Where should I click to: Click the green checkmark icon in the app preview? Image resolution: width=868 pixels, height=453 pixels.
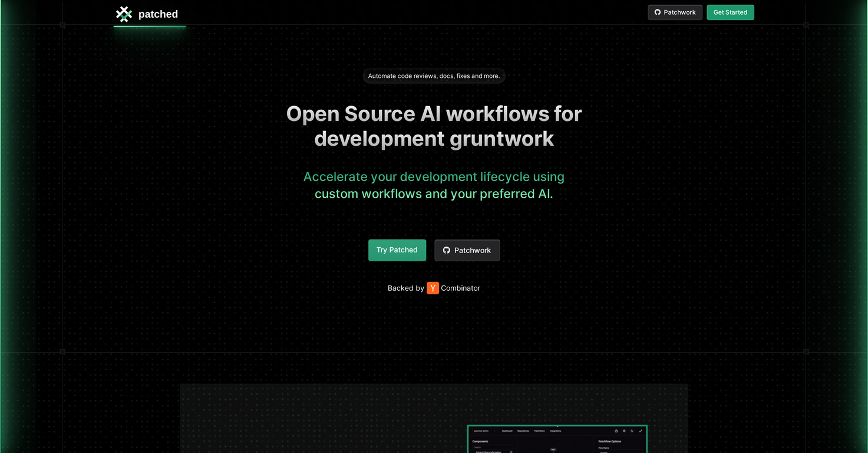click(640, 431)
